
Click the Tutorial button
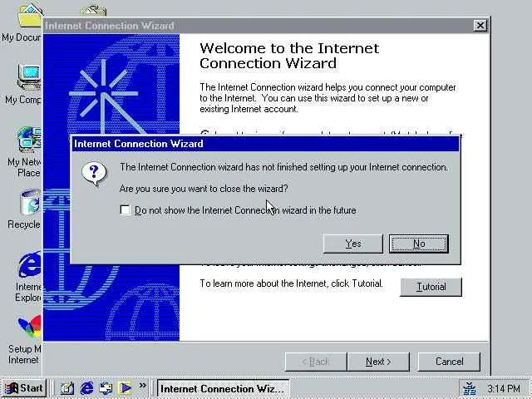(x=431, y=287)
